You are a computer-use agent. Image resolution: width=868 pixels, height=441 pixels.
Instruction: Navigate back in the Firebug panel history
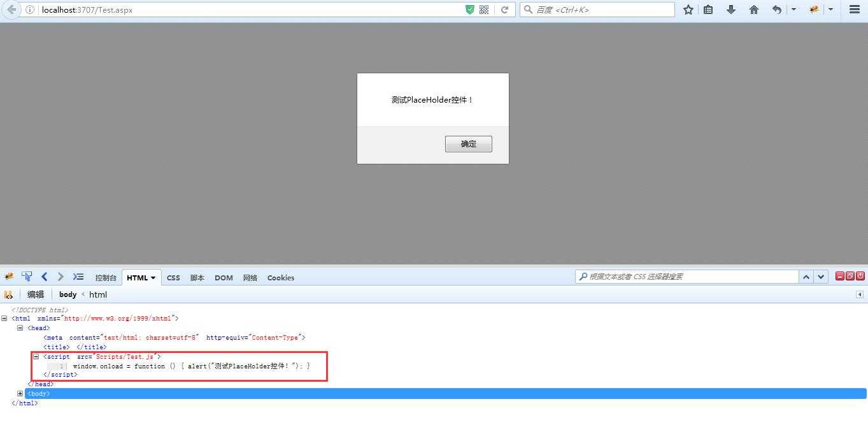click(44, 277)
